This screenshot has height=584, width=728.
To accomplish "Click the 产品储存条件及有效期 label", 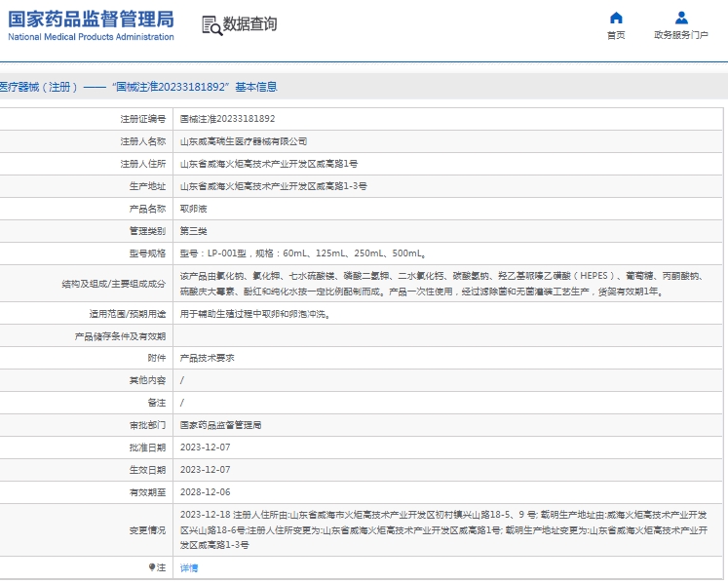I will click(120, 336).
